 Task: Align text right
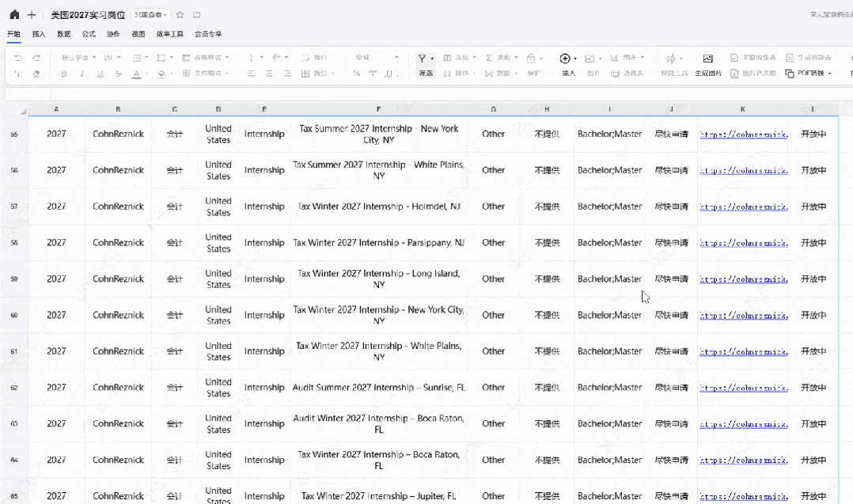click(x=287, y=74)
